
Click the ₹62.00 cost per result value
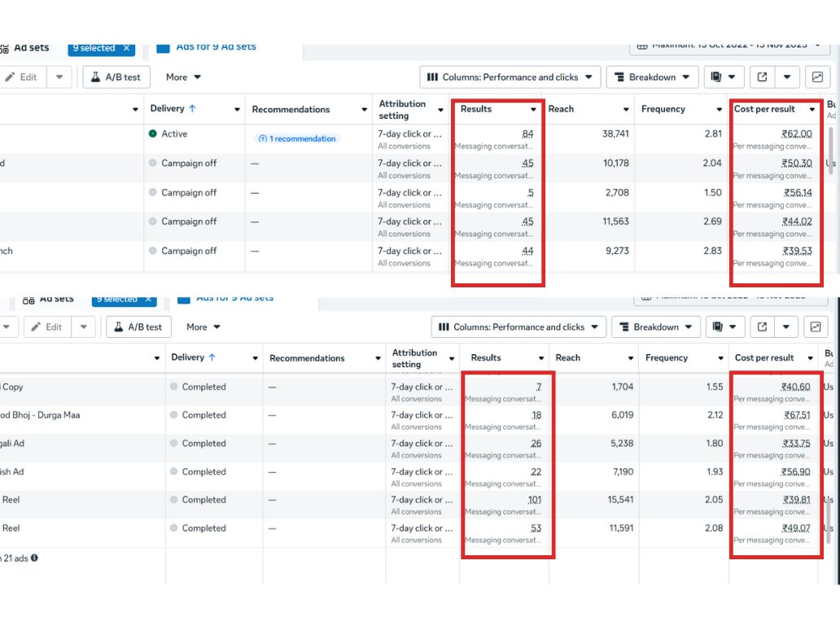click(x=797, y=134)
